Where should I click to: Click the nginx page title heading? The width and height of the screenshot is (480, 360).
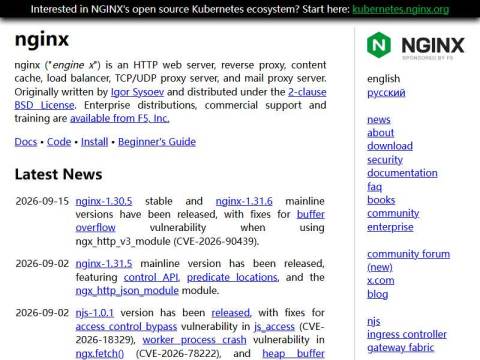coord(42,39)
